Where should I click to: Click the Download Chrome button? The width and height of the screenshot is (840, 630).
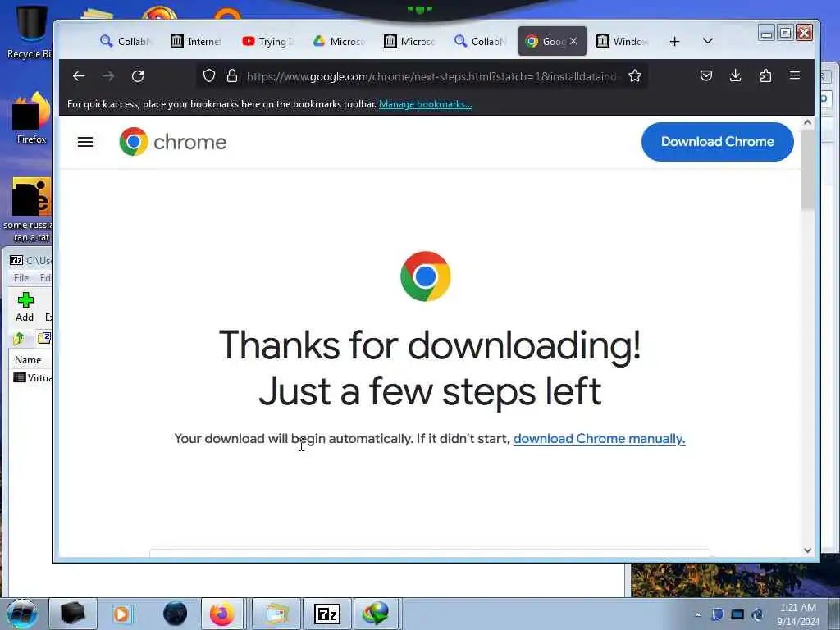(x=717, y=142)
